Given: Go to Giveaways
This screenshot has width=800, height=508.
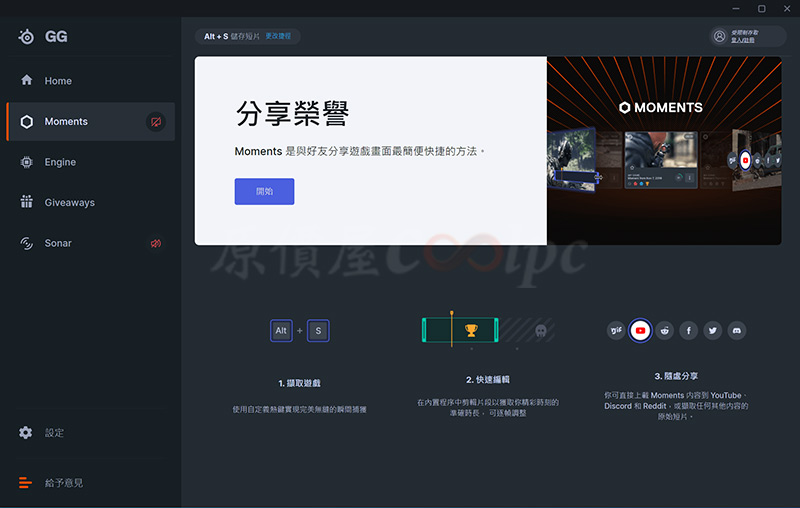Looking at the screenshot, I should pos(91,202).
